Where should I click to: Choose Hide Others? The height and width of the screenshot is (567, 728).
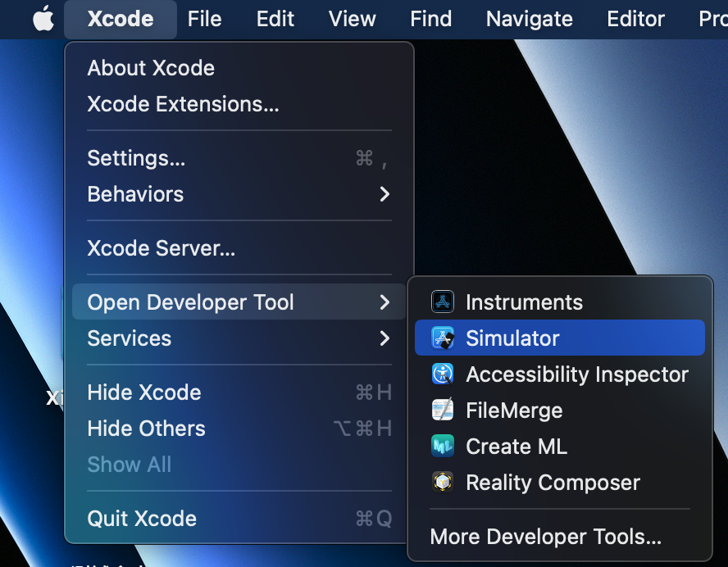click(x=239, y=429)
